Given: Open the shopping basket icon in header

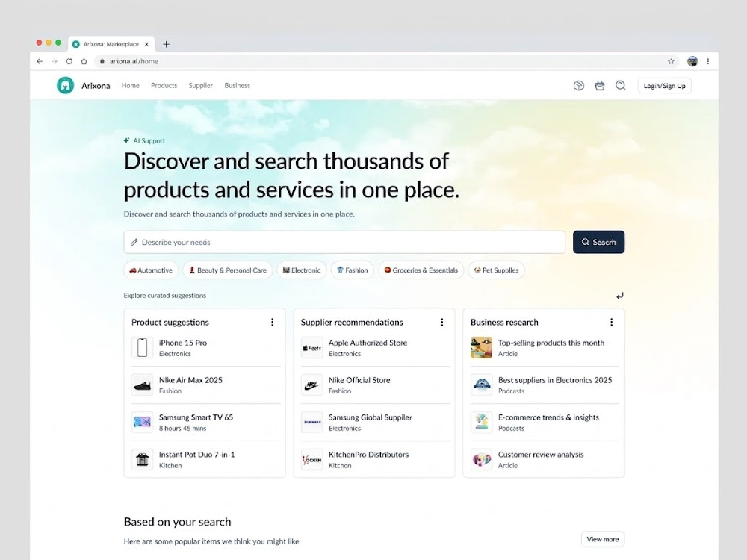Looking at the screenshot, I should point(600,86).
